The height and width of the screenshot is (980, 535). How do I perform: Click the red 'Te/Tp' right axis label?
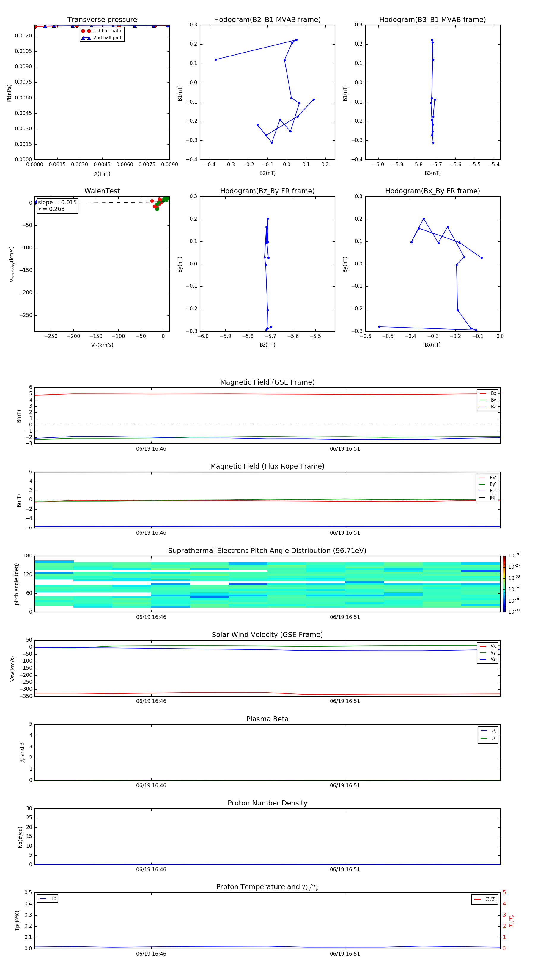tap(512, 921)
